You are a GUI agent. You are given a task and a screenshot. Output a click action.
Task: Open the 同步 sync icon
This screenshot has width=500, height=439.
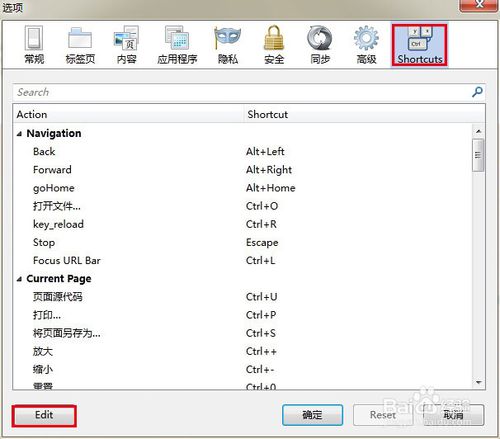tap(320, 45)
